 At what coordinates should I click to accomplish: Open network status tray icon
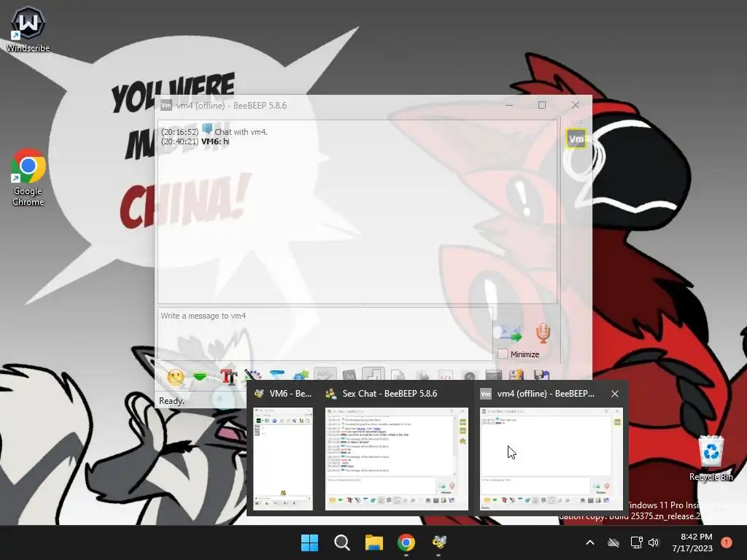636,542
